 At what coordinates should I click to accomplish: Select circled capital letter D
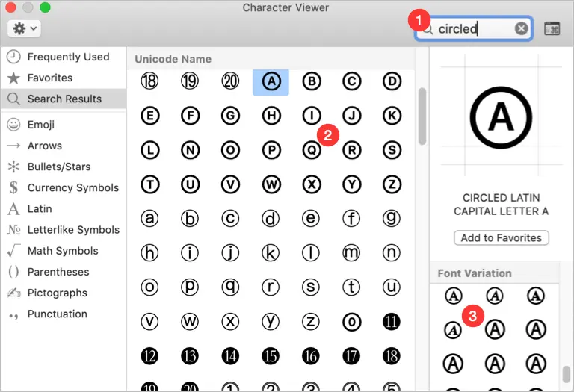coord(392,81)
